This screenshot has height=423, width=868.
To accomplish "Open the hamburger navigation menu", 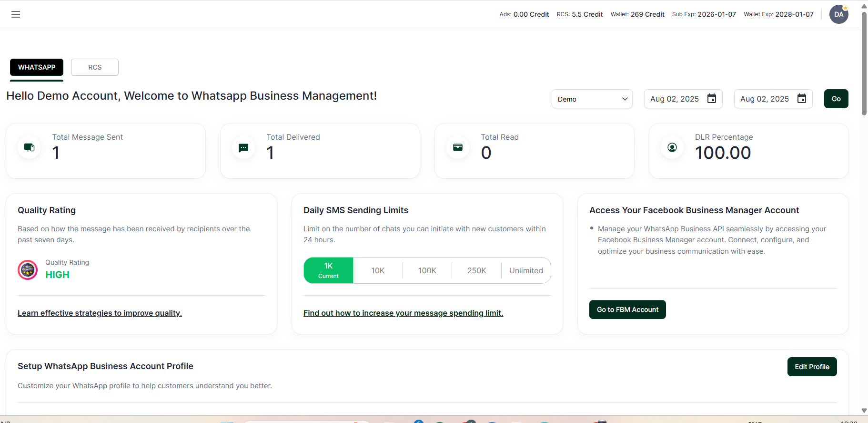I will pos(16,14).
